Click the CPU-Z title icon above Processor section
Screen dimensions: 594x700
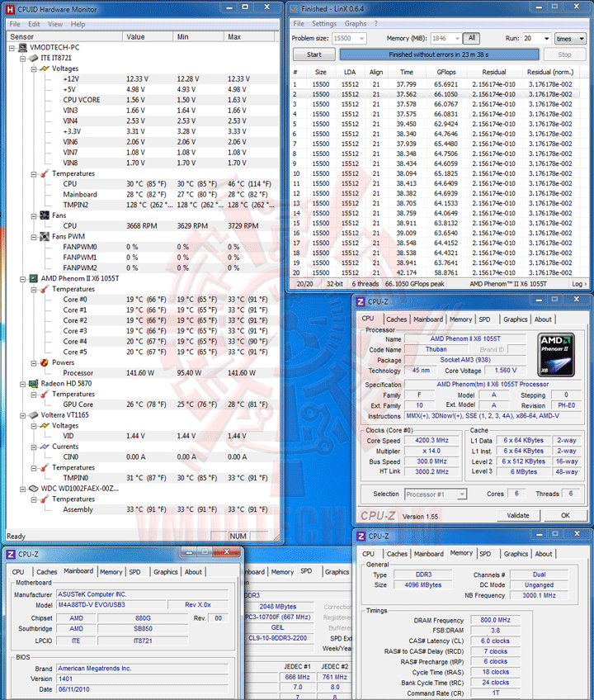361,302
